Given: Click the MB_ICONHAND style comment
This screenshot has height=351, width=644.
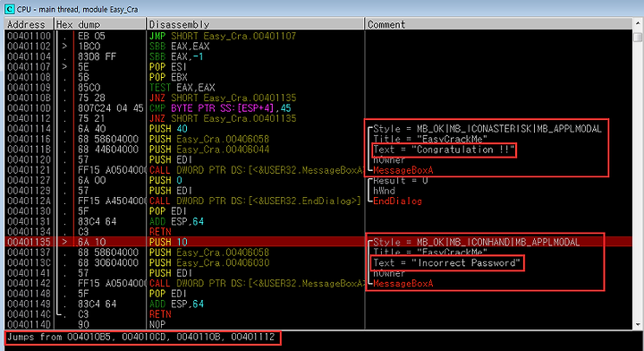Looking at the screenshot, I should tap(477, 242).
